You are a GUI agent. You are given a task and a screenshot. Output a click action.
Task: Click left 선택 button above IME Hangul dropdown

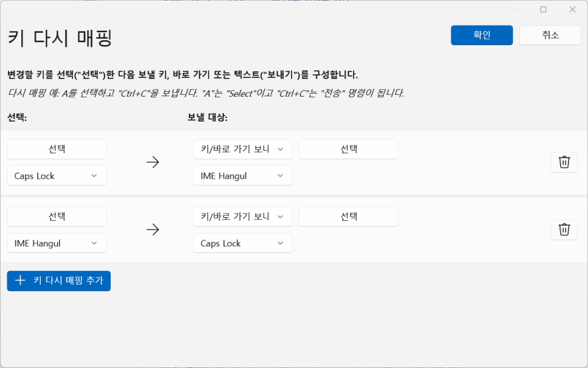click(x=57, y=217)
